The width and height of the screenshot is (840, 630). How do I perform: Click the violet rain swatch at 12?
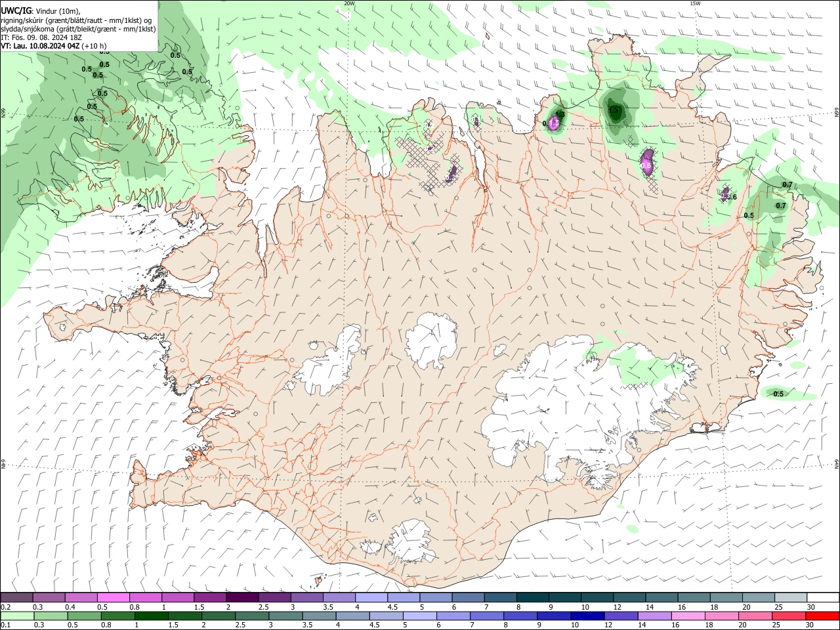point(621,616)
